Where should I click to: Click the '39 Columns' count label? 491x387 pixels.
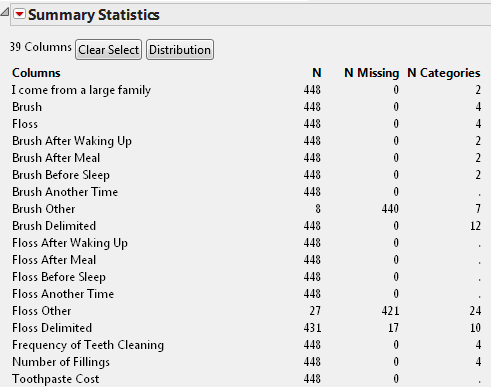(x=41, y=47)
